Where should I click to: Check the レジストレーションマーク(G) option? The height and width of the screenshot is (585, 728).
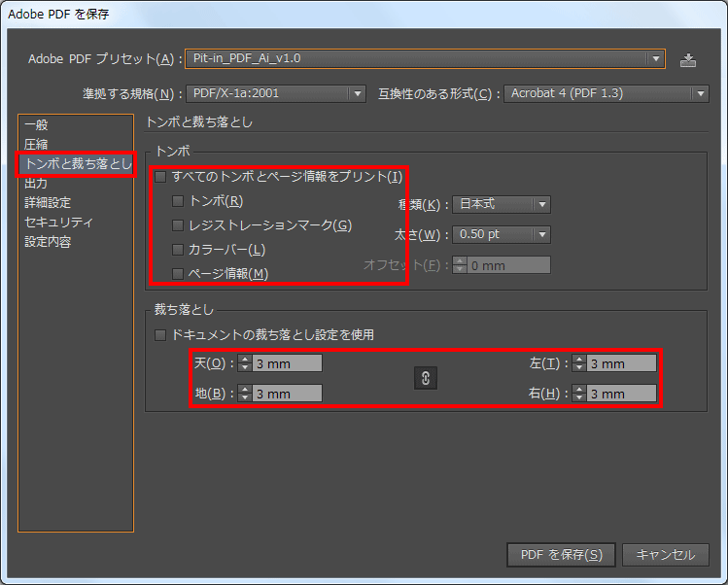point(178,225)
